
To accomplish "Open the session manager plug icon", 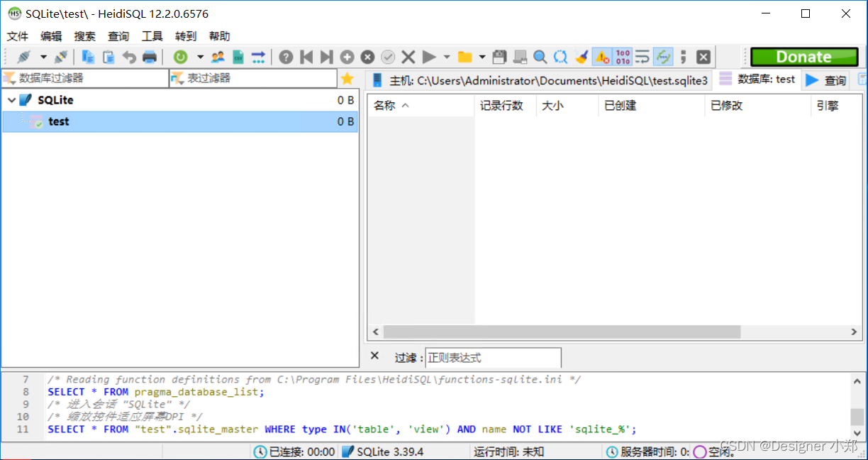I will pos(24,57).
